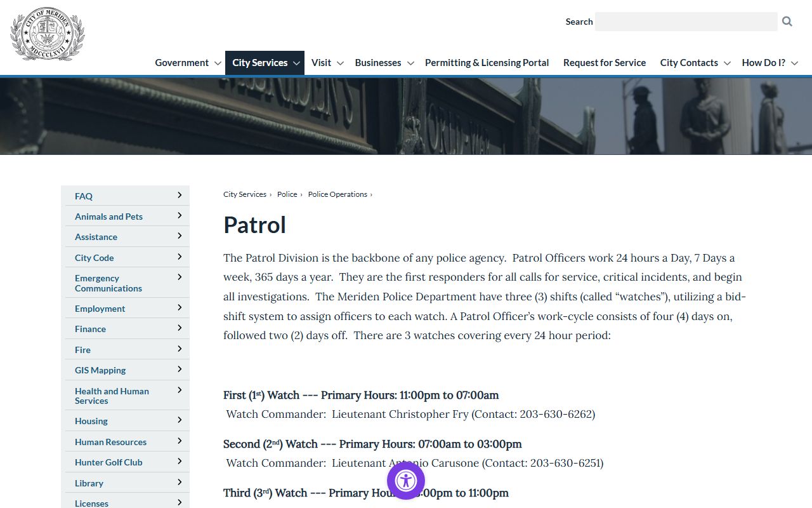812x508 pixels.
Task: Expand the Animals and Pets arrow
Action: [x=180, y=215]
